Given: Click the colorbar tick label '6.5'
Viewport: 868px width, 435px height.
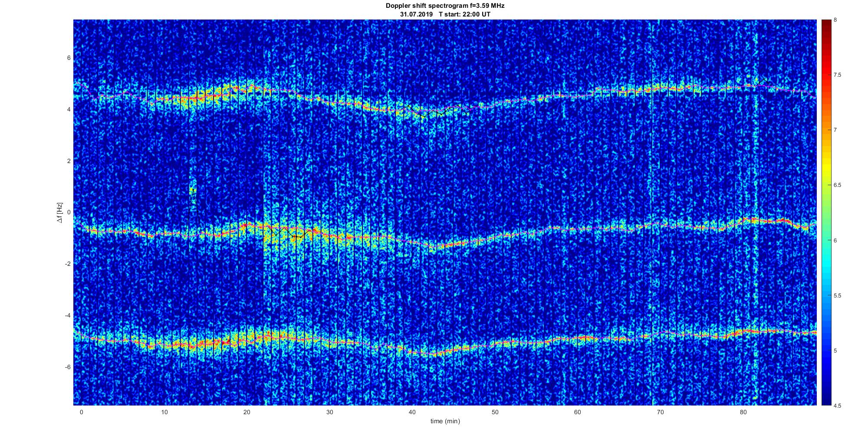Looking at the screenshot, I should tap(837, 185).
